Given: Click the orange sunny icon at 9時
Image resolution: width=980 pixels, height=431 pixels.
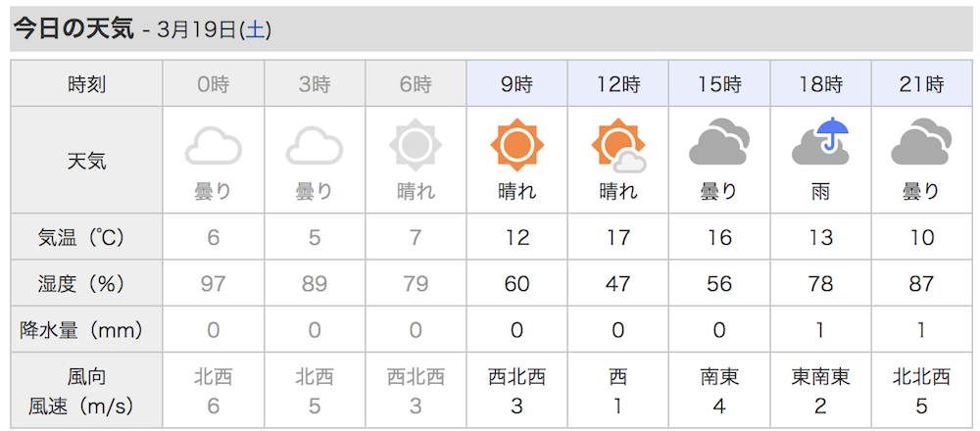Looking at the screenshot, I should [516, 145].
